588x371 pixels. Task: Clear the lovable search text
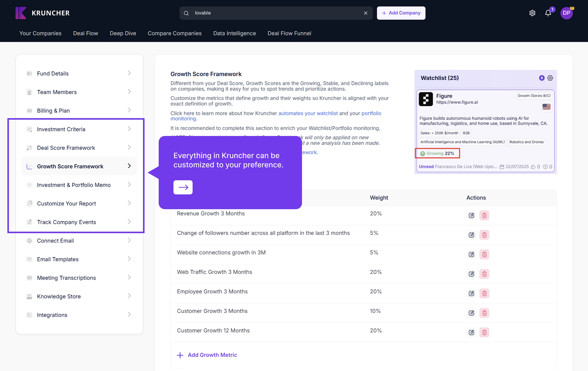[x=366, y=13]
